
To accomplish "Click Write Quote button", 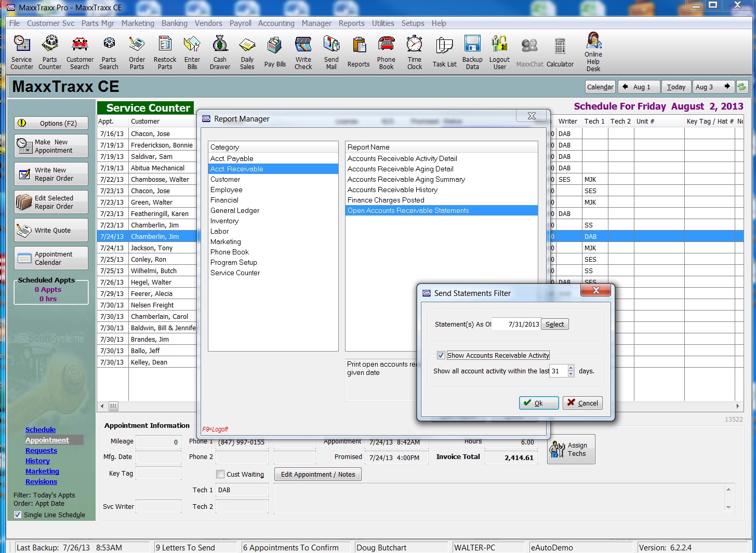I will pos(51,230).
